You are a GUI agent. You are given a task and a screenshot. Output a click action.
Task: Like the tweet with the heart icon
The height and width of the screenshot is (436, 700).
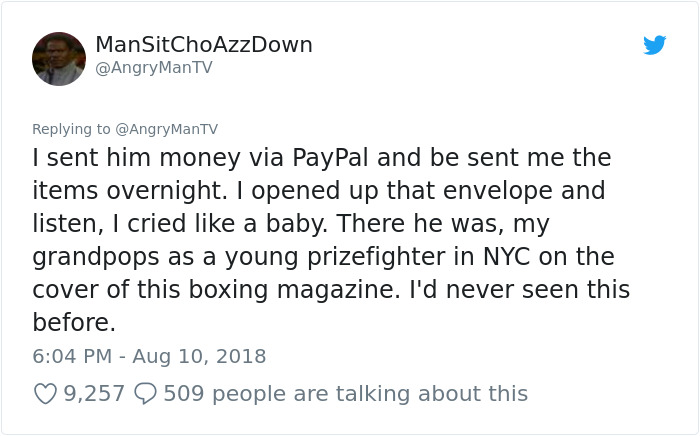(x=46, y=394)
